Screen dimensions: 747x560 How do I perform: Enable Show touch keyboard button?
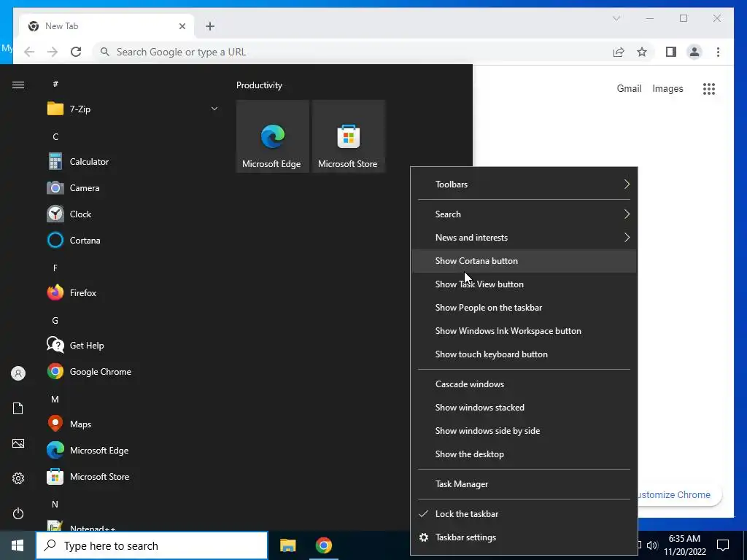point(524,354)
